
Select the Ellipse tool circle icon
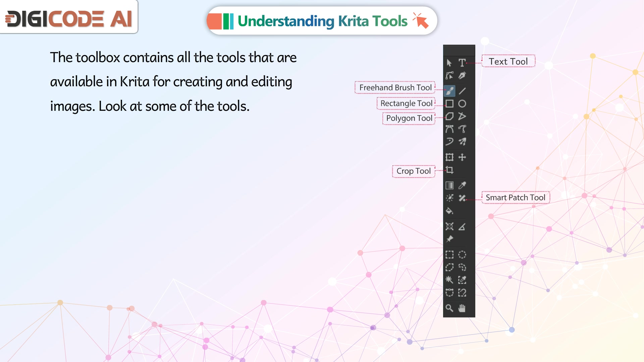point(462,103)
